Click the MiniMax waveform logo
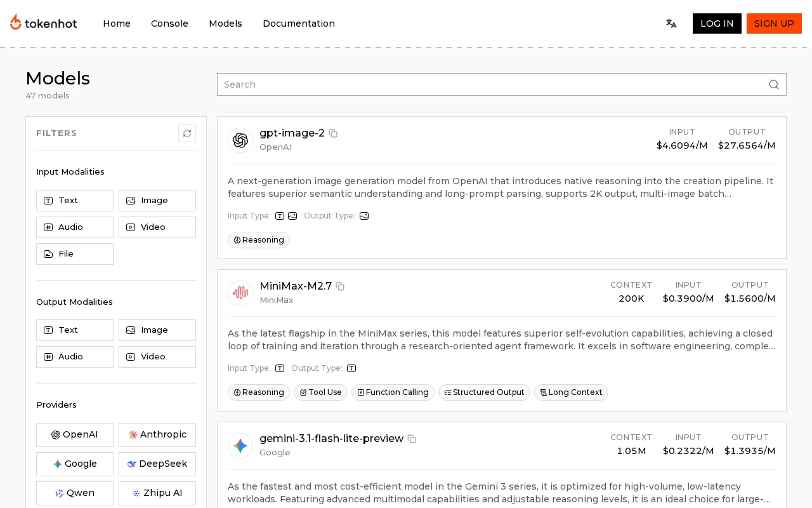 point(240,293)
